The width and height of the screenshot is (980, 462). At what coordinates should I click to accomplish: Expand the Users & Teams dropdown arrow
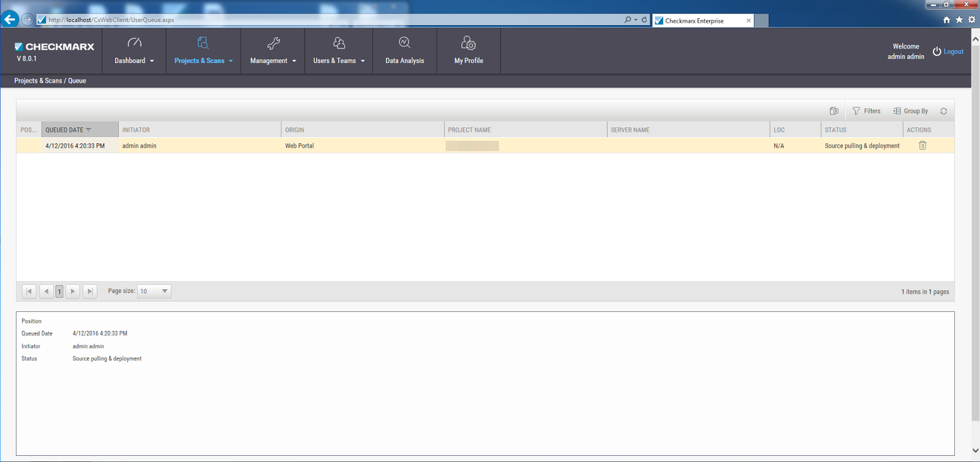[363, 61]
